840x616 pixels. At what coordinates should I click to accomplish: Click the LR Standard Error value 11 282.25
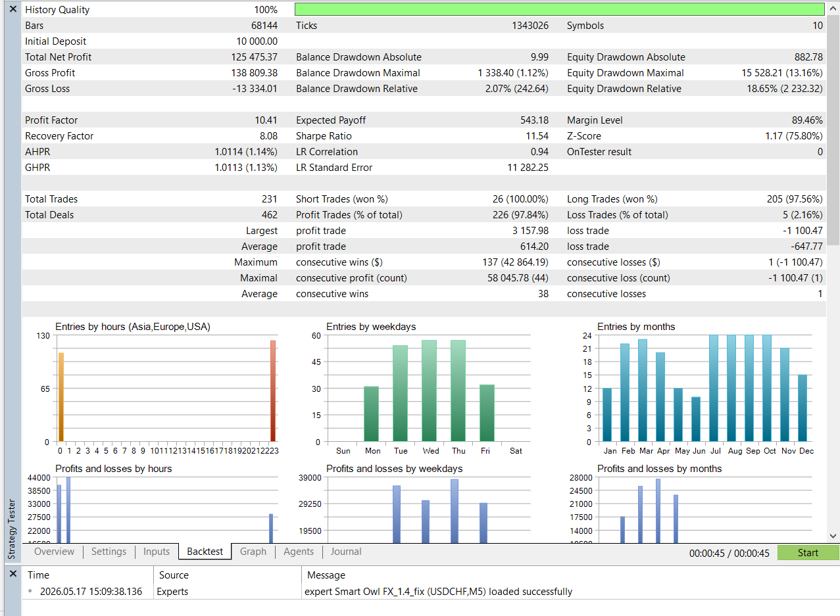[x=530, y=168]
